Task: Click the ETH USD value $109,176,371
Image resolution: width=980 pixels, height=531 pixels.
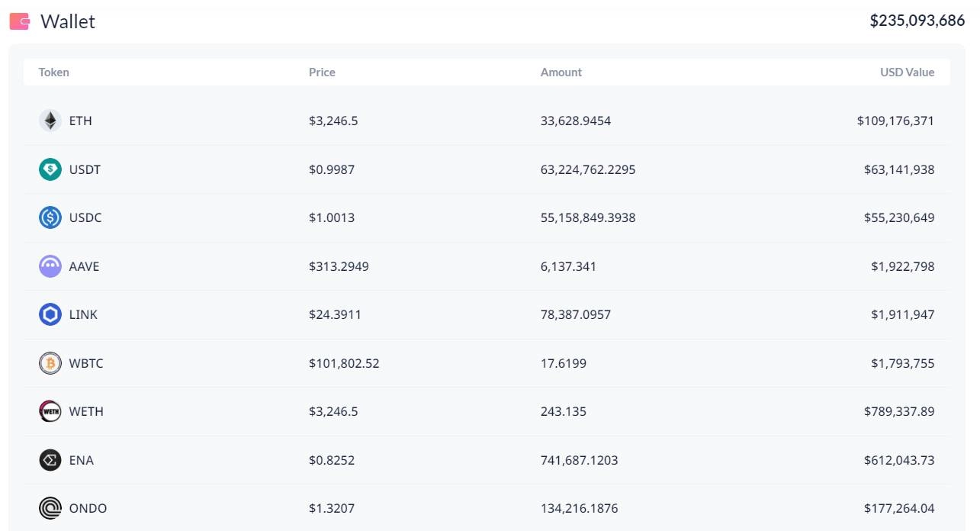Action: point(895,121)
